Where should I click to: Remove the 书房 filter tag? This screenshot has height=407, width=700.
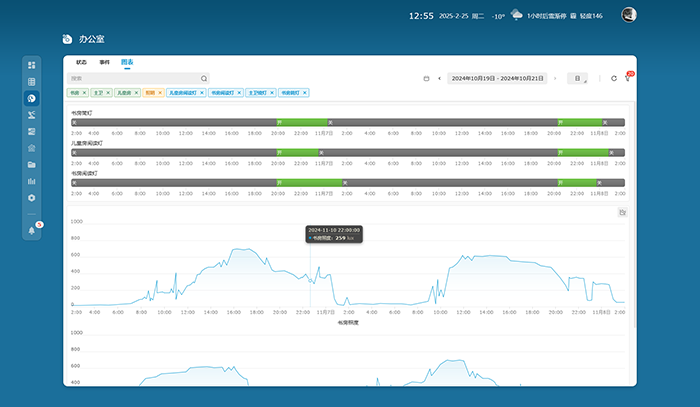click(83, 93)
